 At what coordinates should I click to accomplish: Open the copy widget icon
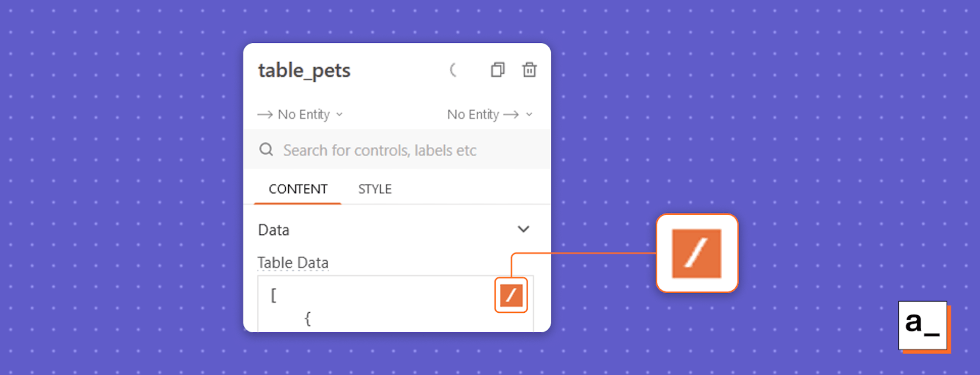(x=497, y=70)
